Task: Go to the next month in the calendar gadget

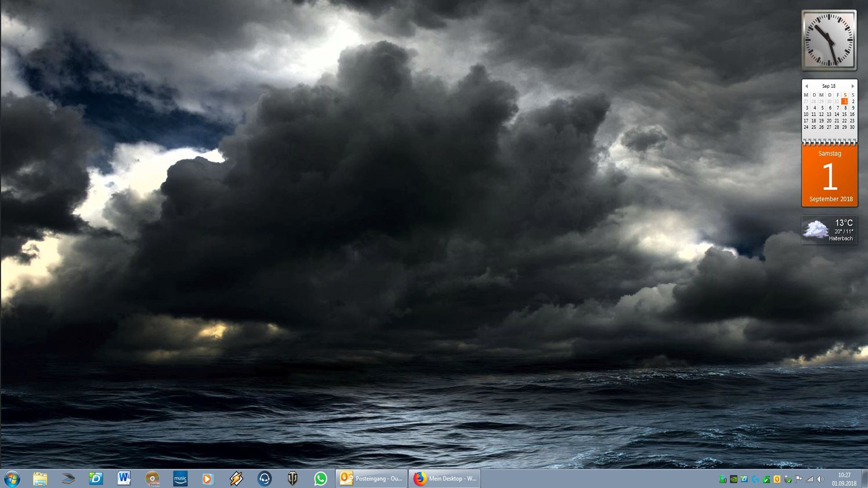Action: 853,86
